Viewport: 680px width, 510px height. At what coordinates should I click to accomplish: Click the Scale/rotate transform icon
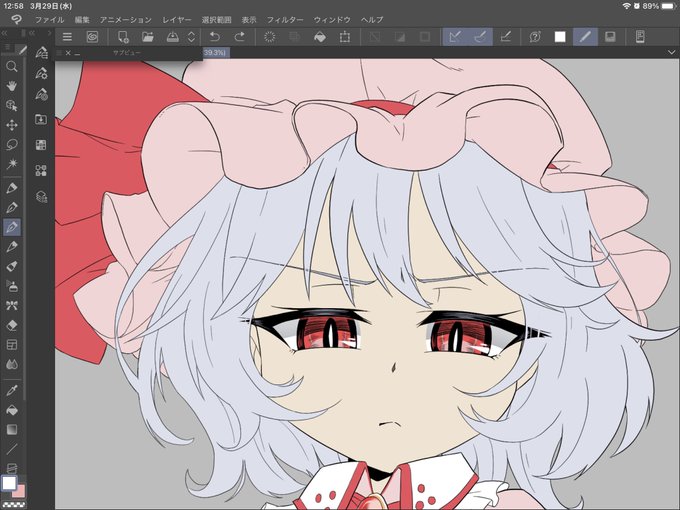[345, 37]
